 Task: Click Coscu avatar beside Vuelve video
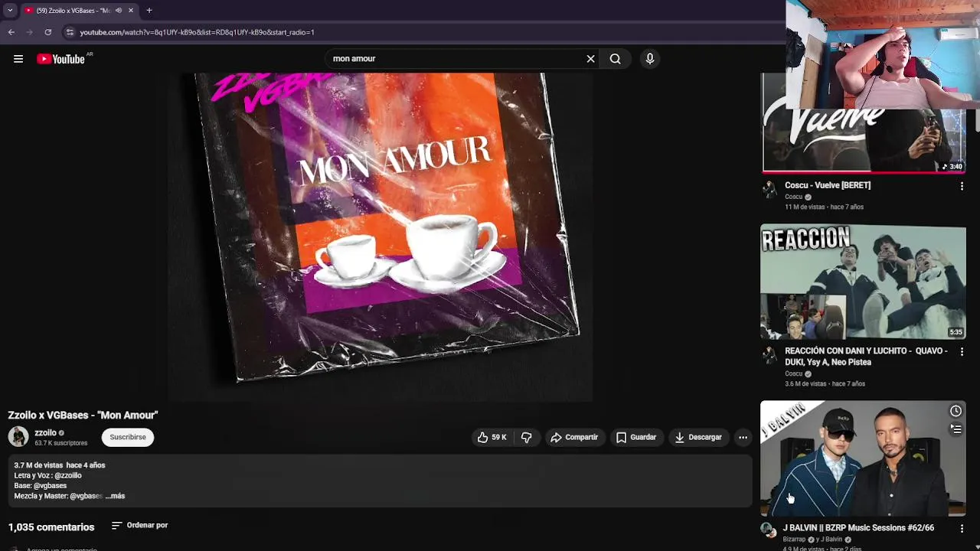click(769, 189)
